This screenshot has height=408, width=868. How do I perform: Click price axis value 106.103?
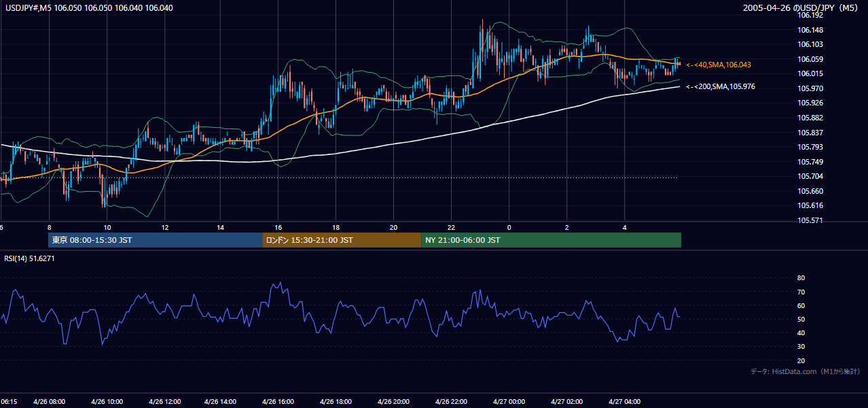click(810, 44)
